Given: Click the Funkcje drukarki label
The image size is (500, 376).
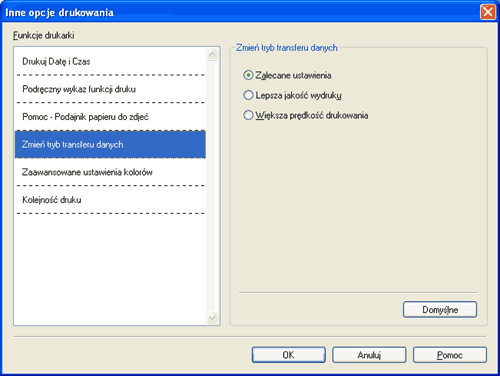Looking at the screenshot, I should click(44, 35).
